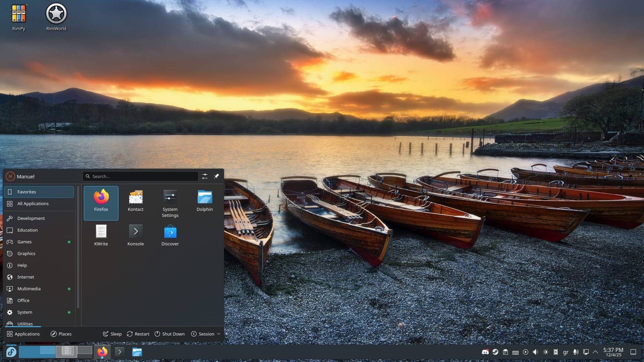Image resolution: width=644 pixels, height=362 pixels.
Task: Open the Kontact application icon
Action: coord(136,201)
